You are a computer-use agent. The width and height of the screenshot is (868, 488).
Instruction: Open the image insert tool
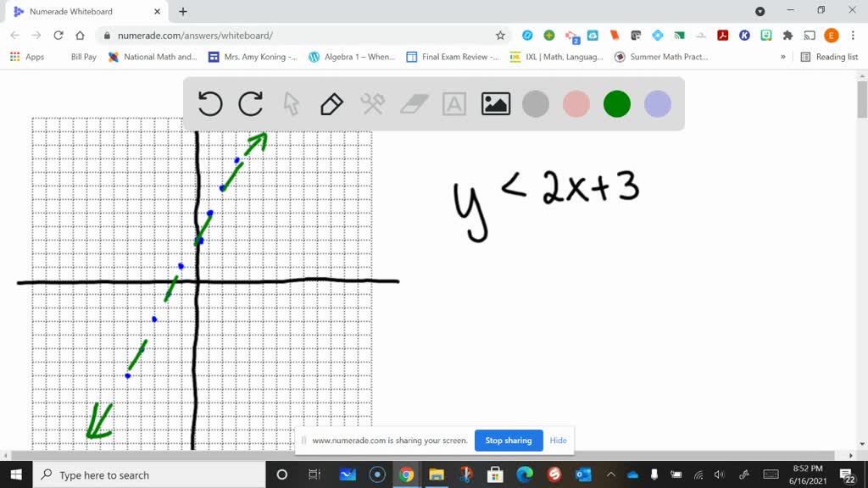495,103
